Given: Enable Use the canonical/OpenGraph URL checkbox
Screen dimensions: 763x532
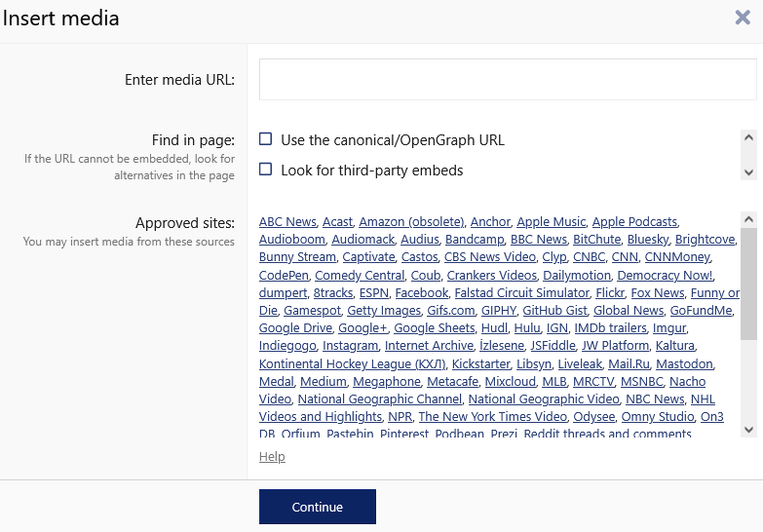Looking at the screenshot, I should pyautogui.click(x=265, y=139).
